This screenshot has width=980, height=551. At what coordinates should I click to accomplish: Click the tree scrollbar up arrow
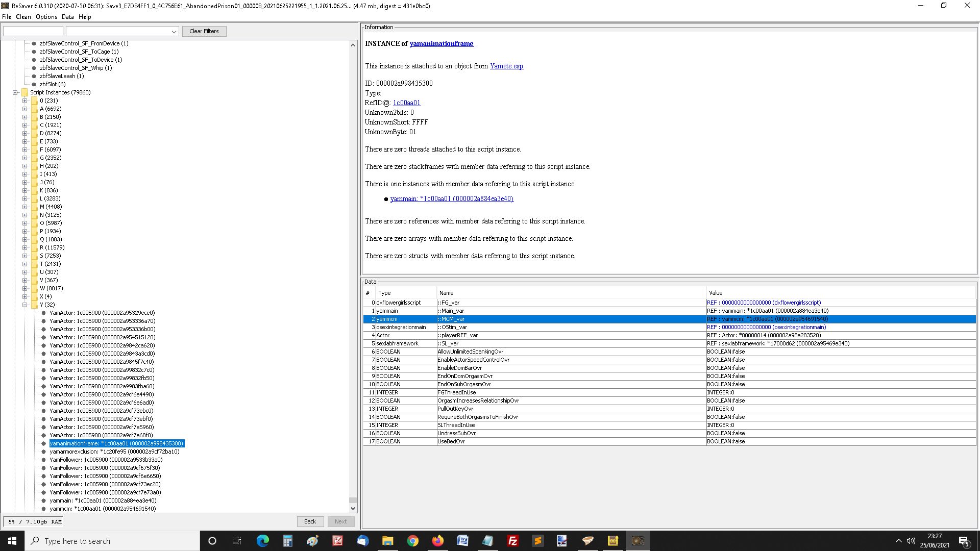click(353, 45)
